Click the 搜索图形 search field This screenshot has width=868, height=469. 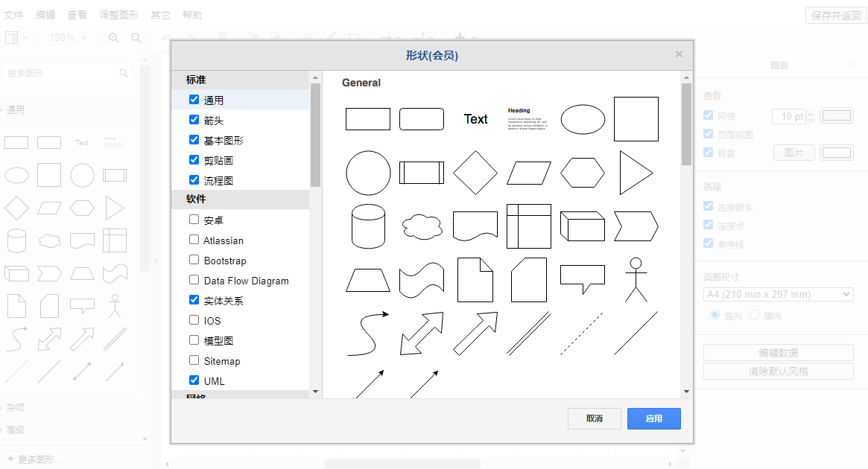point(68,73)
